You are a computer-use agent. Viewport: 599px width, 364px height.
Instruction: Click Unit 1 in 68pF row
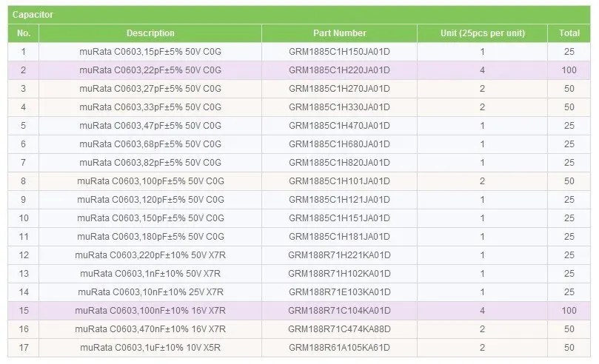482,144
